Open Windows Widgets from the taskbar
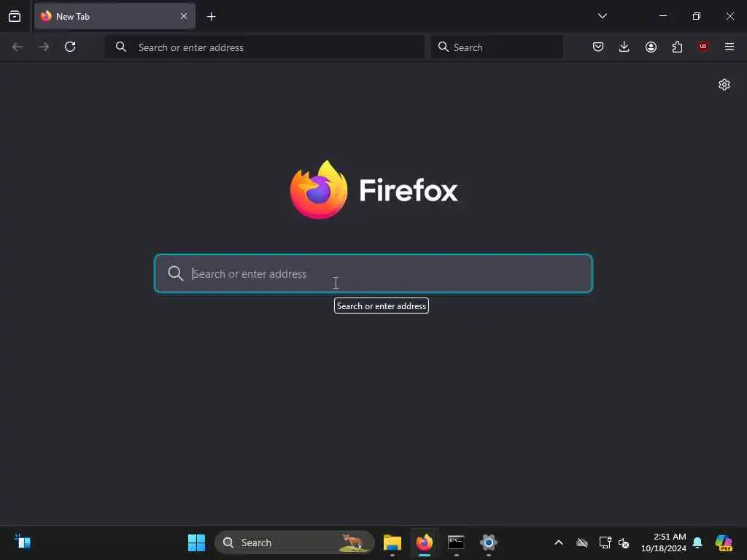Screen dimensions: 747x560 23,542
